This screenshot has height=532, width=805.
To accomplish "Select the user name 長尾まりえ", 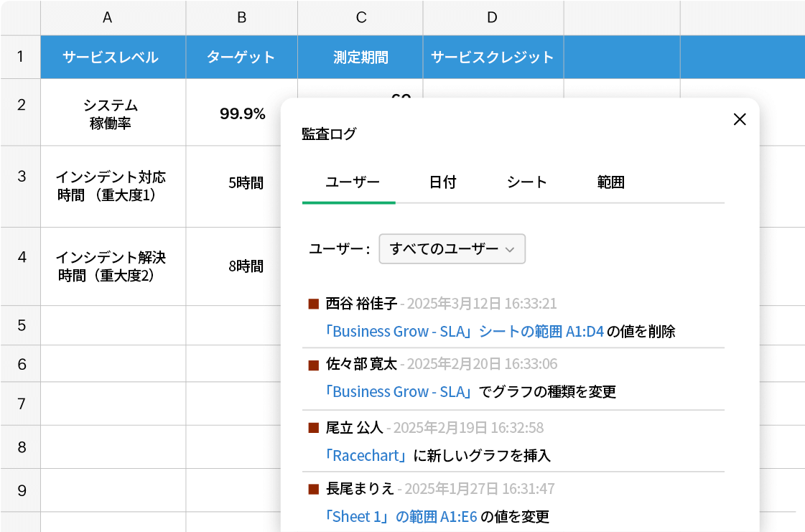I will pyautogui.click(x=360, y=488).
